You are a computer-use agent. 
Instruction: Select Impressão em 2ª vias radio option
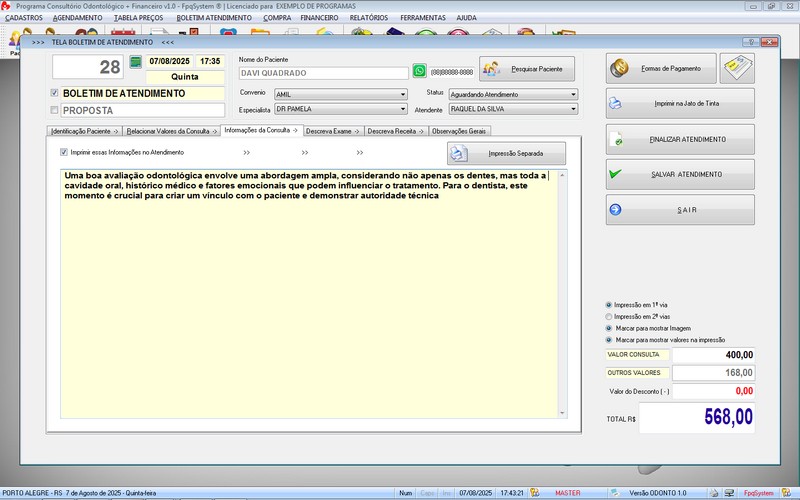coord(610,316)
